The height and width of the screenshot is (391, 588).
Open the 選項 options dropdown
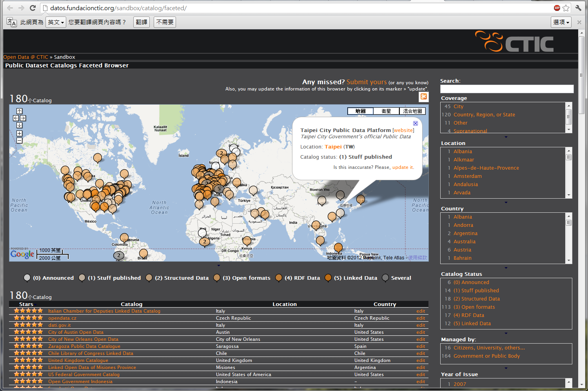(x=561, y=22)
